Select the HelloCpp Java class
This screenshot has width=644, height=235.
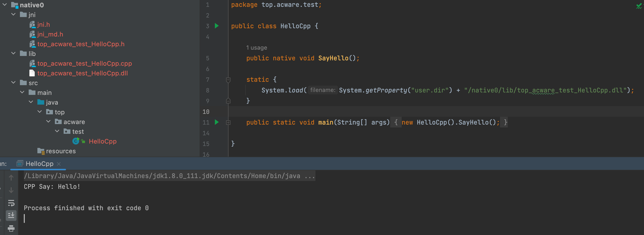pyautogui.click(x=102, y=141)
